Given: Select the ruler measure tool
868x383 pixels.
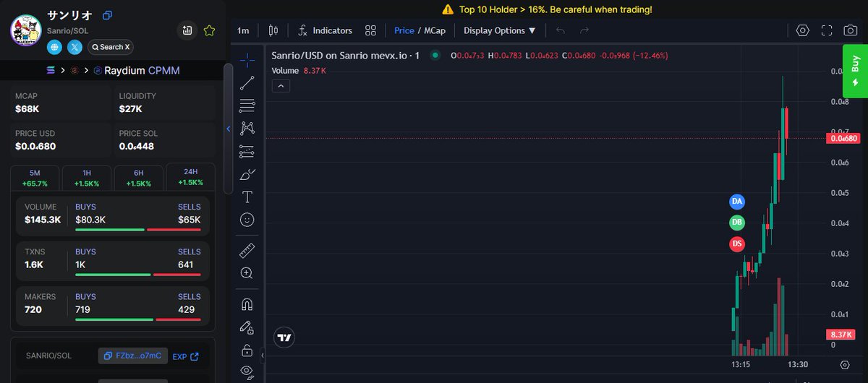Looking at the screenshot, I should click(x=247, y=250).
